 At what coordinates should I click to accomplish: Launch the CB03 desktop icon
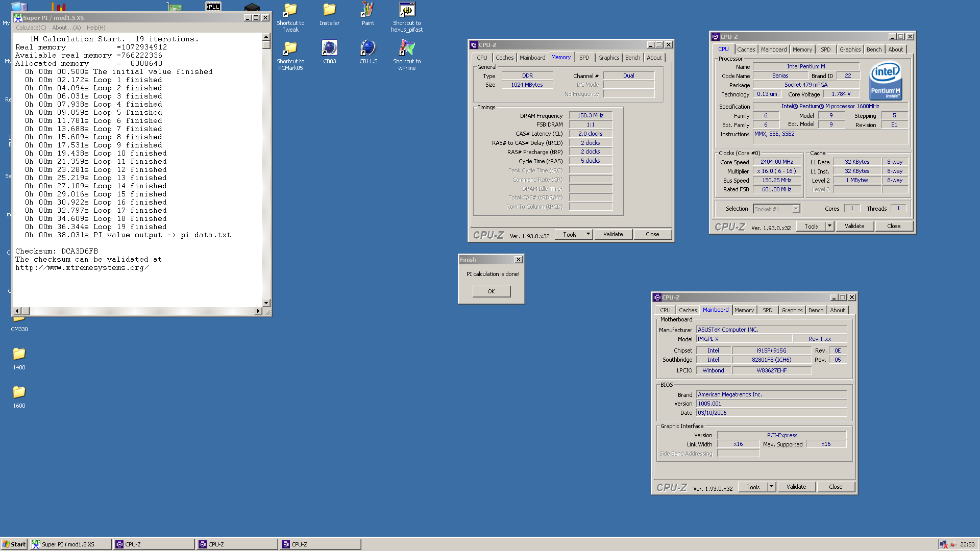pos(329,52)
